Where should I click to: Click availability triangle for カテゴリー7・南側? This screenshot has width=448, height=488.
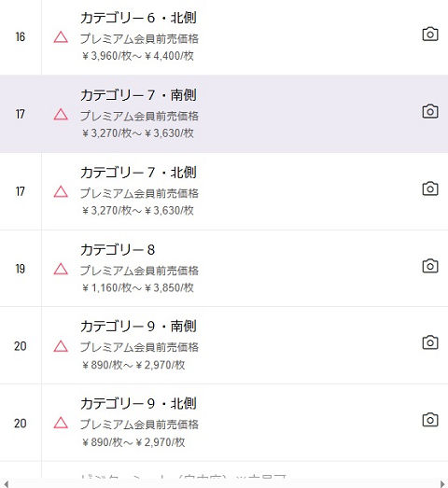[61, 114]
